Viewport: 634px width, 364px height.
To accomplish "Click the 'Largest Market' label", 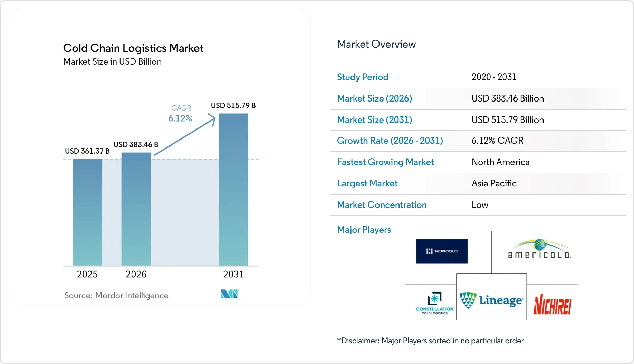I will point(367,183).
